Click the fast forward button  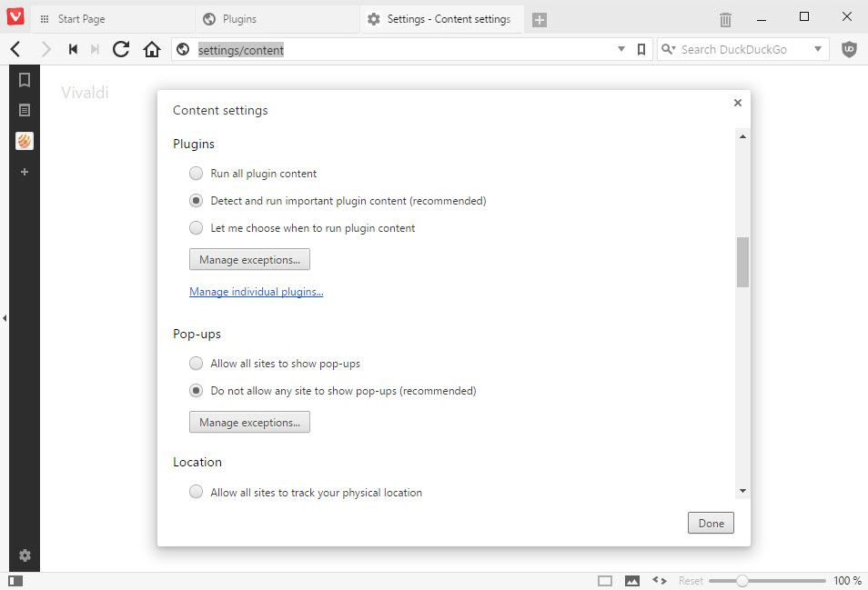pos(95,49)
